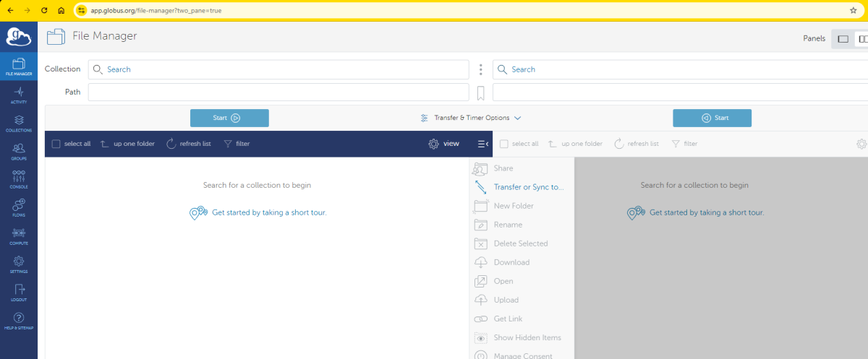Select the two-panel layout button

click(862, 38)
